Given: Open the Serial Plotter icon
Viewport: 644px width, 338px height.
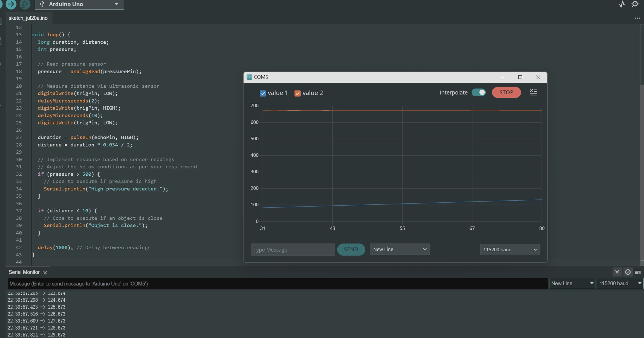Looking at the screenshot, I should pyautogui.click(x=622, y=4).
